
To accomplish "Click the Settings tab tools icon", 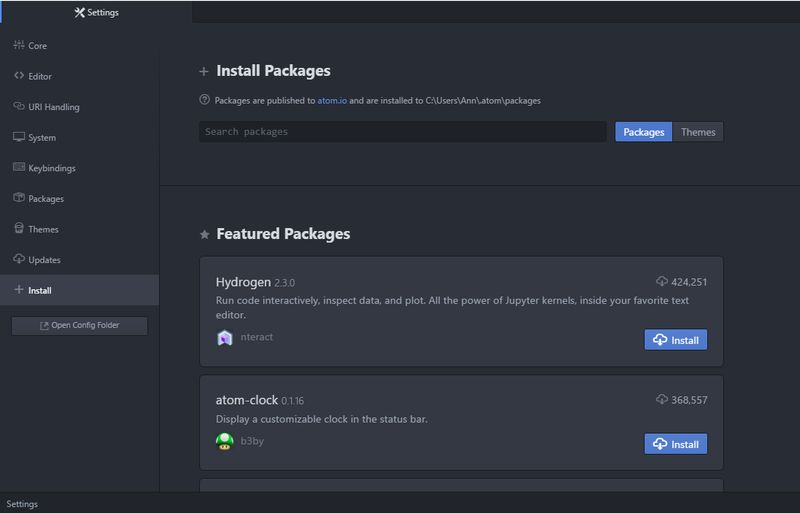I will [x=80, y=13].
